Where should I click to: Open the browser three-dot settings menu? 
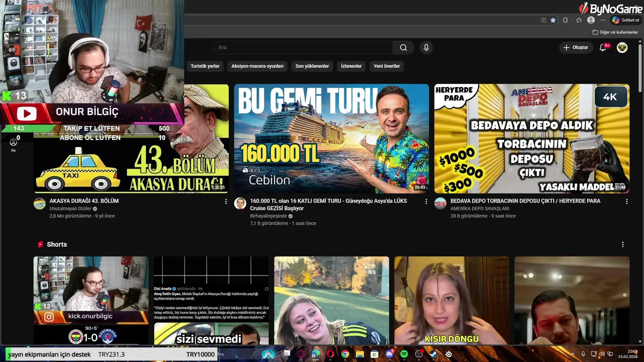[x=603, y=20]
